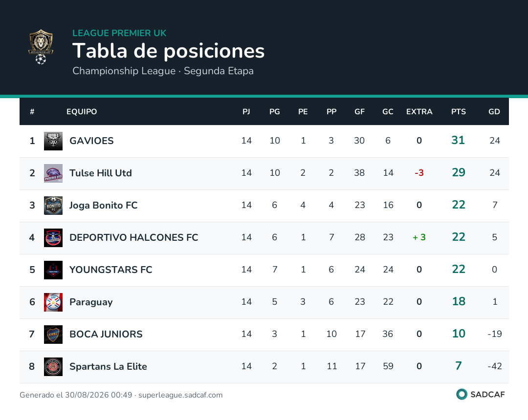Click the Spartans La Elite round badge
This screenshot has height=420, width=528.
click(x=53, y=367)
